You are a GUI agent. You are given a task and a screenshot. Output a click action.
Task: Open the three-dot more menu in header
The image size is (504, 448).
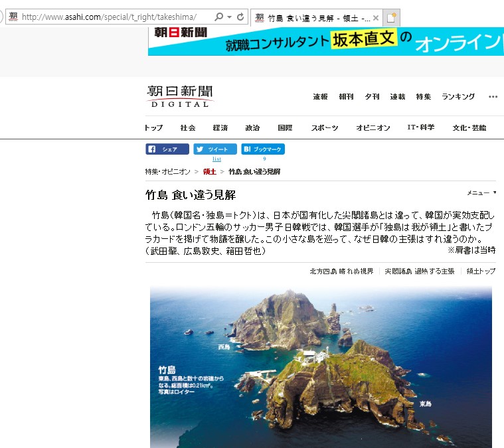493,96
